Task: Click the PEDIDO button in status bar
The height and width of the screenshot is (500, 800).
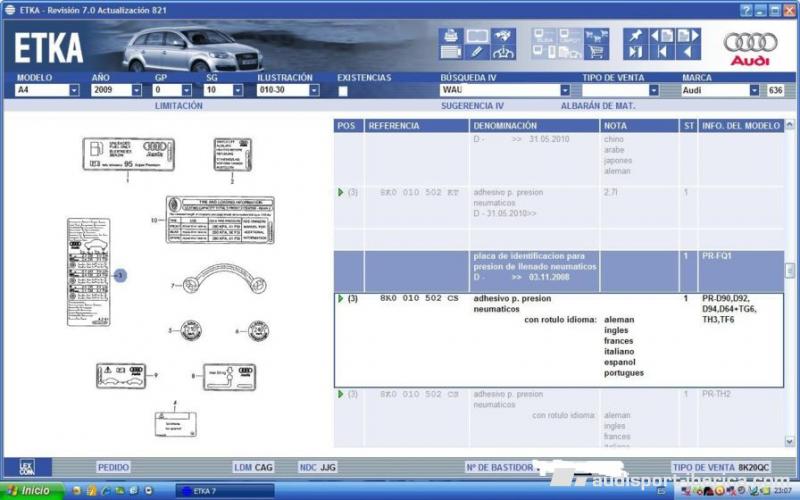Action: (113, 467)
